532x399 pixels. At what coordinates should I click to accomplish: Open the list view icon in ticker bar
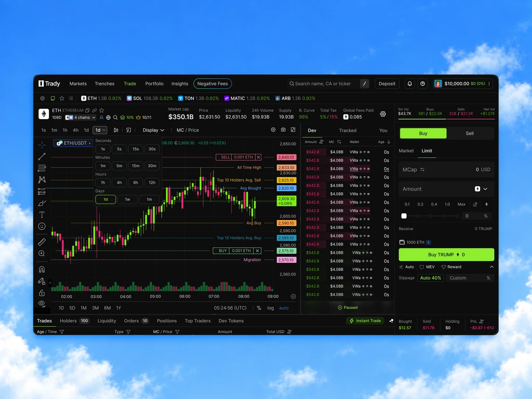pos(71,98)
